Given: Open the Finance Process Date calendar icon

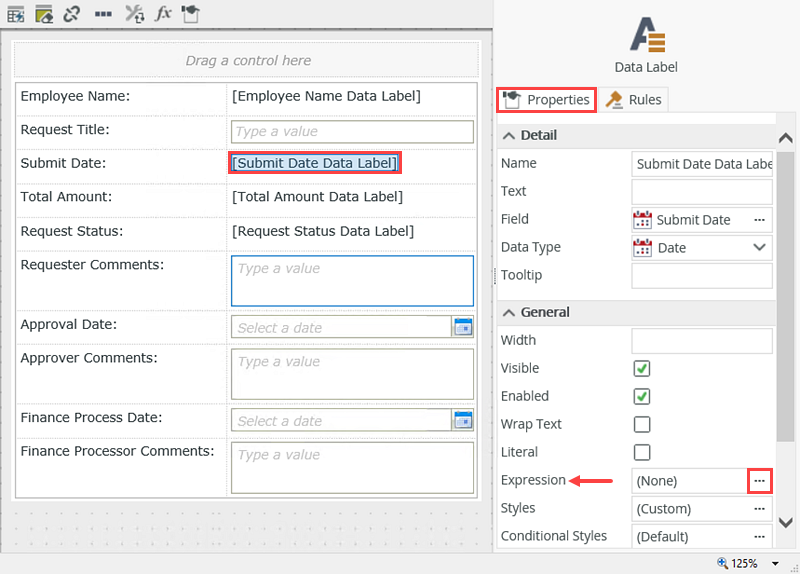Looking at the screenshot, I should click(x=463, y=420).
